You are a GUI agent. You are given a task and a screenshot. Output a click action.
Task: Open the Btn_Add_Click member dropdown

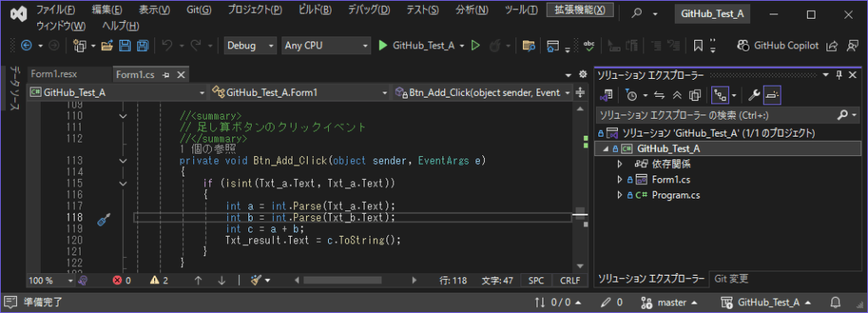pos(481,92)
